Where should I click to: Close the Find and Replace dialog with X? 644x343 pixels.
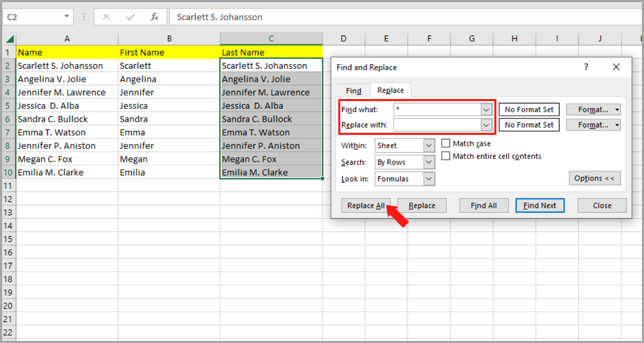point(616,67)
